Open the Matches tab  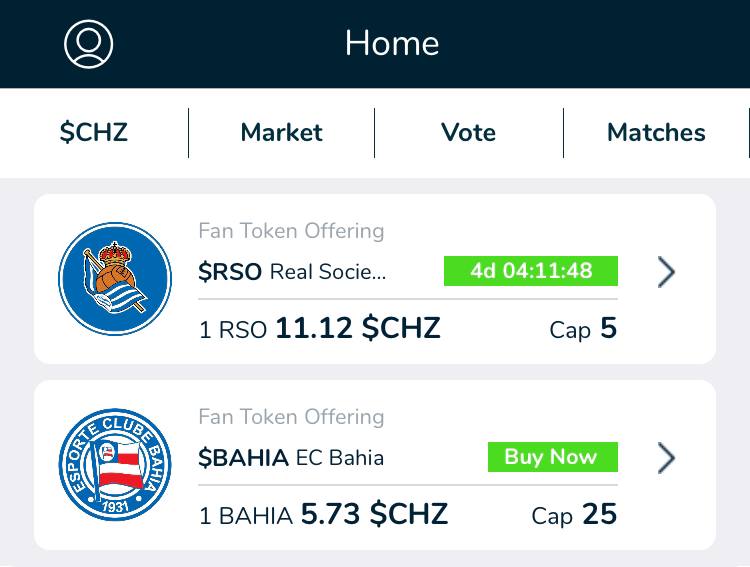(x=656, y=133)
